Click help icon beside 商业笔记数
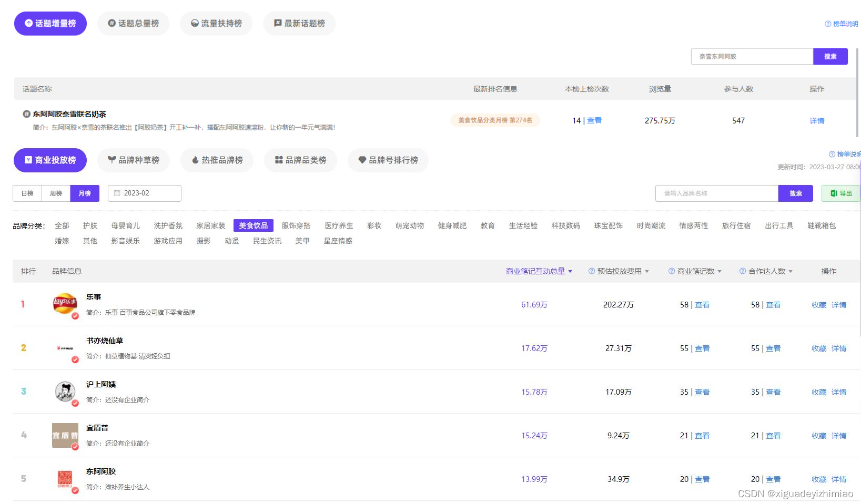861x504 pixels. coord(672,271)
